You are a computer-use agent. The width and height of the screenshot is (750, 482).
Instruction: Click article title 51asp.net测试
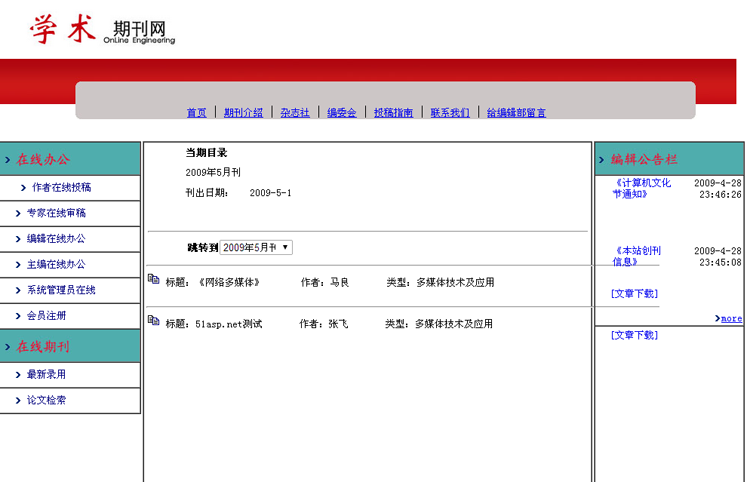[x=229, y=324]
